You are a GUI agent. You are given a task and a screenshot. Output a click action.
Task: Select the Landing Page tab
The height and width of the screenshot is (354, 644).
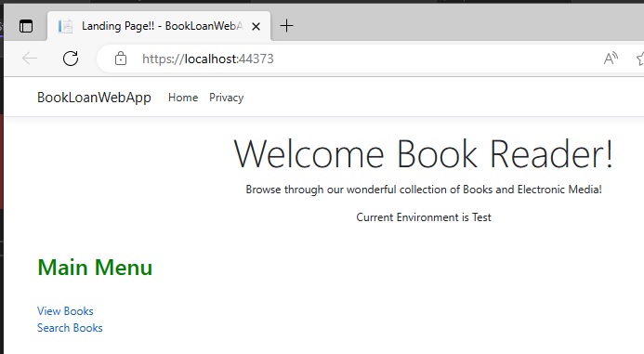[159, 26]
